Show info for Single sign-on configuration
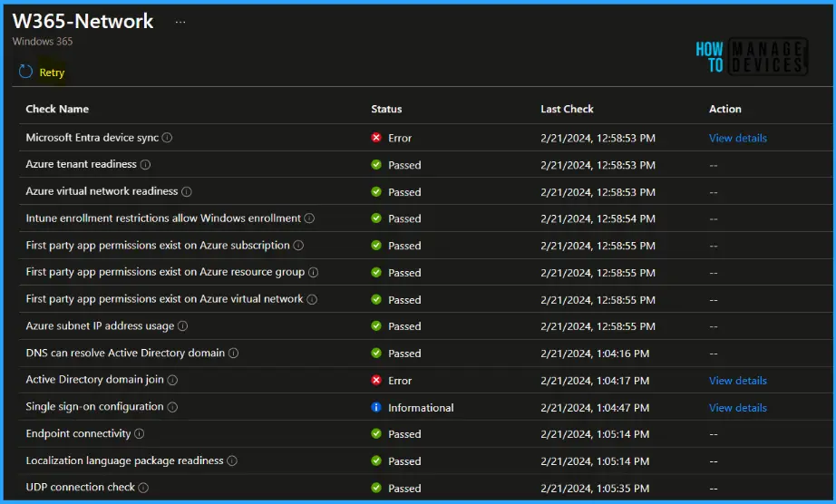This screenshot has width=836, height=504. pos(172,407)
